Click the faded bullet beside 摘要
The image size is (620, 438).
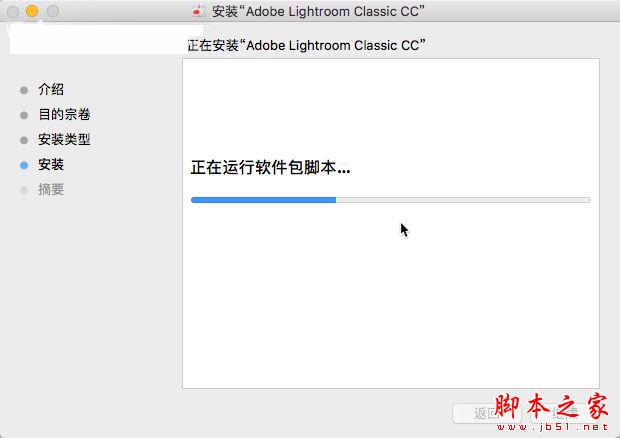click(24, 191)
